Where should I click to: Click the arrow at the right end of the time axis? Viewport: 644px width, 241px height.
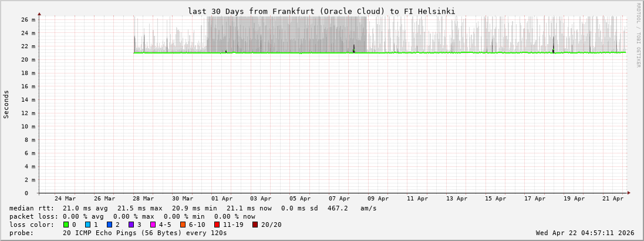tap(628, 193)
